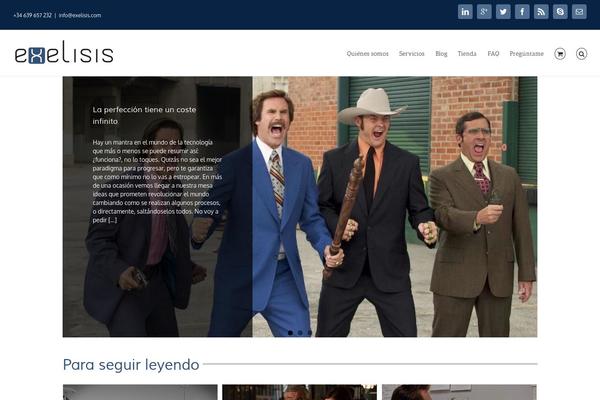Open the shopping cart icon
This screenshot has width=600, height=400.
coord(560,54)
